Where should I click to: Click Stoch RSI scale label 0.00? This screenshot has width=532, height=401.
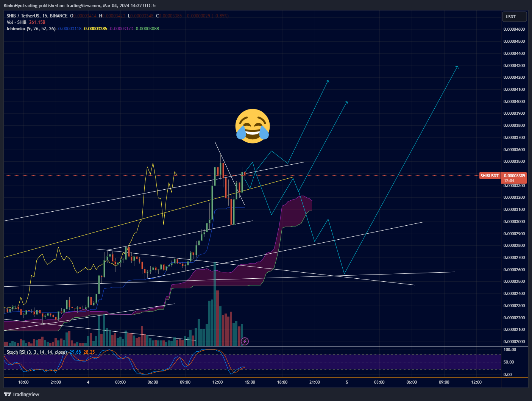tap(507, 374)
